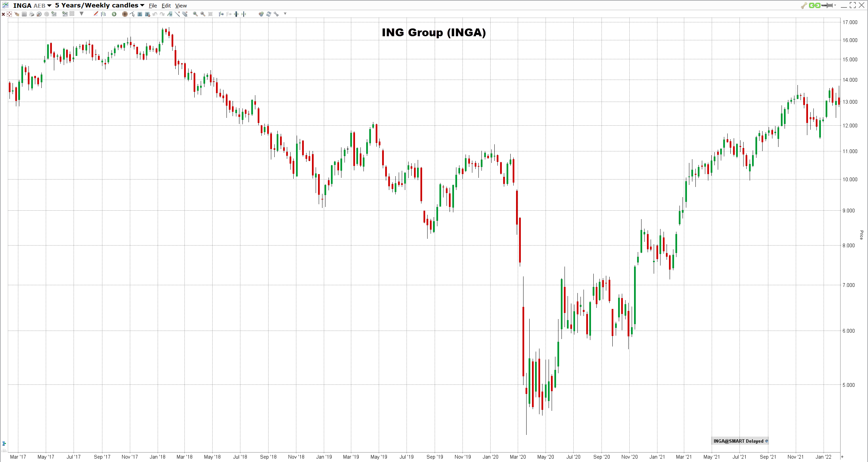Click the Mar '17 date axis label
Image resolution: width=868 pixels, height=462 pixels.
point(18,457)
